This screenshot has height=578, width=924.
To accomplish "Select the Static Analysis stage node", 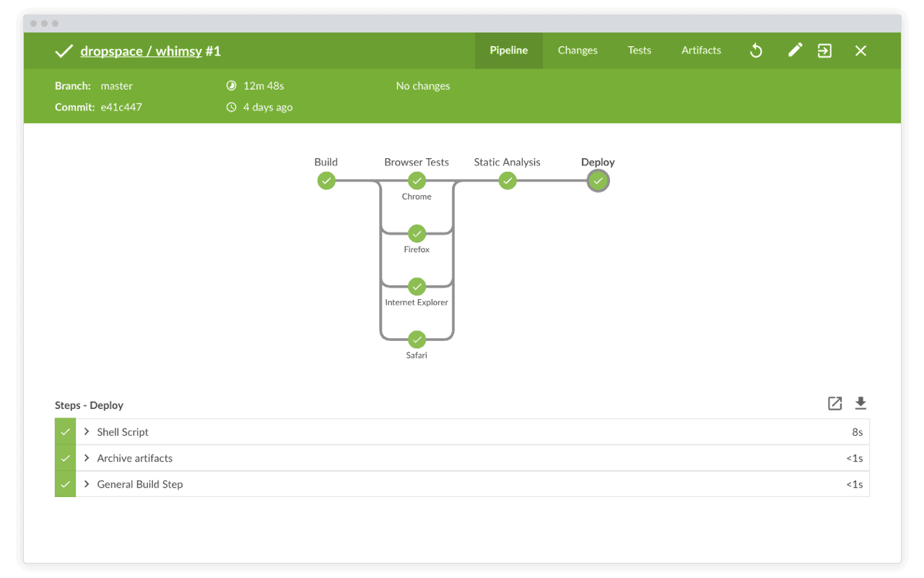I will pyautogui.click(x=507, y=181).
